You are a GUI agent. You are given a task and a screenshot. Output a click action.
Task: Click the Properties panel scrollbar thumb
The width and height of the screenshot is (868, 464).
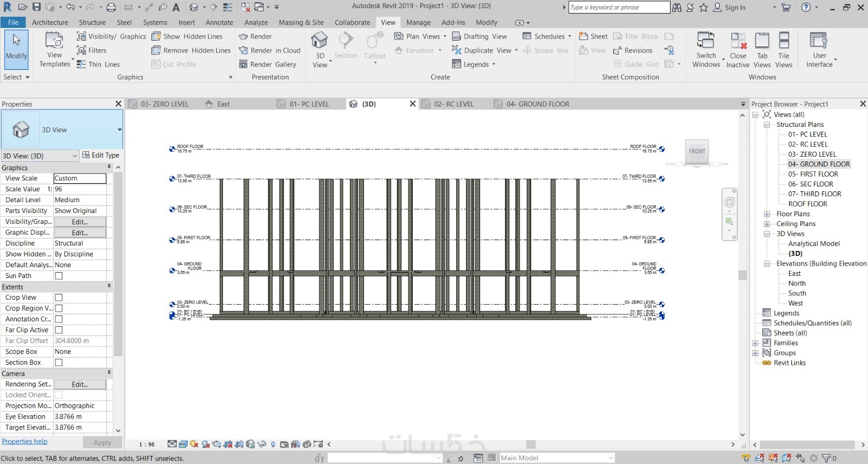coord(118,264)
